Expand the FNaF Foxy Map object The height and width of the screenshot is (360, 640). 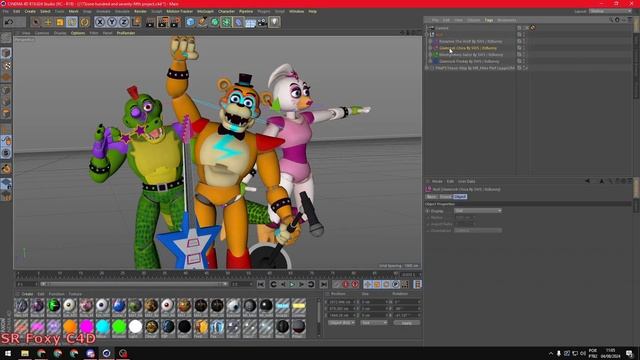click(427, 68)
